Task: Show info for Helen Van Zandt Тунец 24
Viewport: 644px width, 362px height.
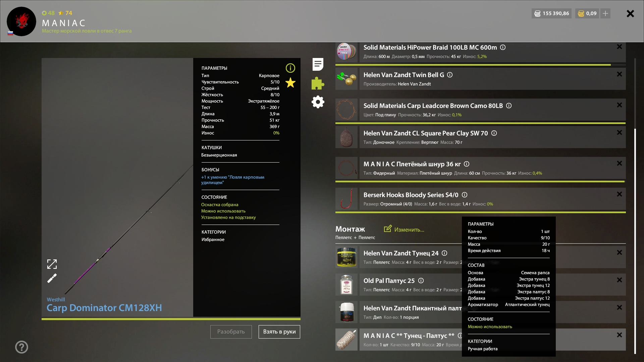Action: pos(444,253)
